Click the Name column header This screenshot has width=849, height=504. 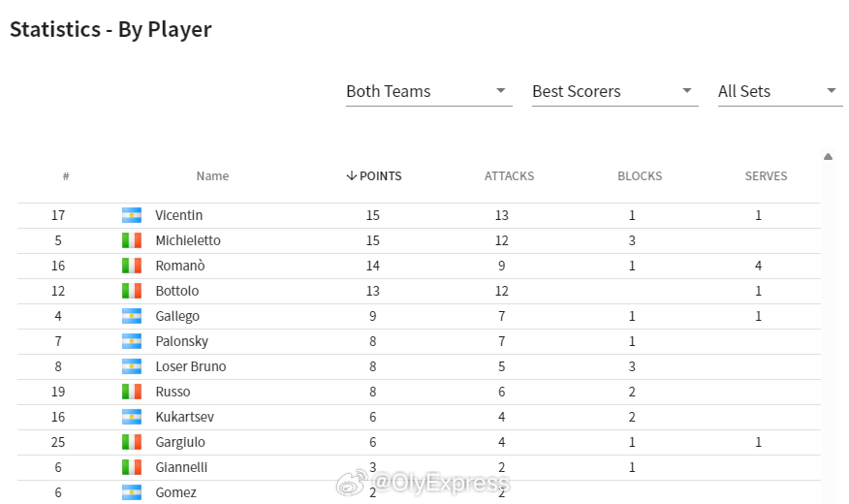click(212, 176)
